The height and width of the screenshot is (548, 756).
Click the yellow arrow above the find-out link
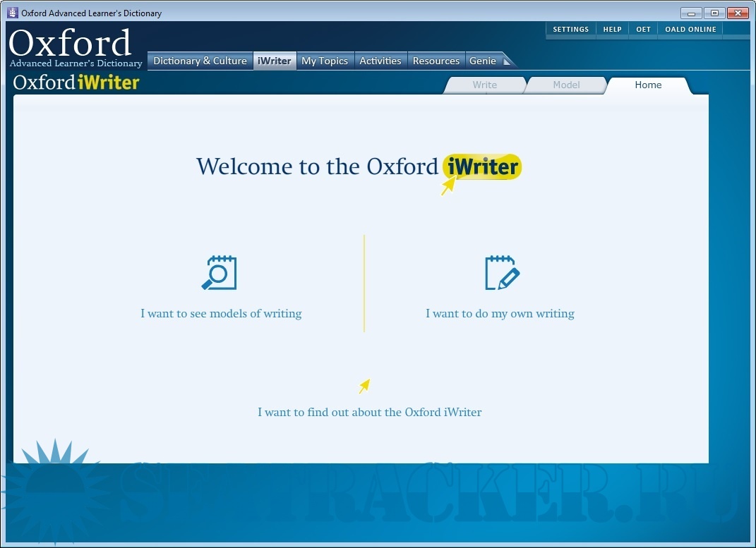364,386
